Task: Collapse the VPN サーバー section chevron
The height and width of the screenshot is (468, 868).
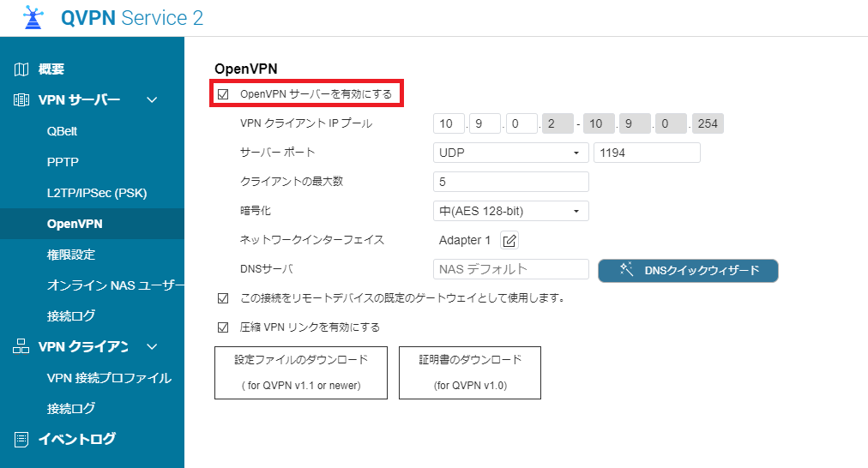Action: [x=152, y=100]
